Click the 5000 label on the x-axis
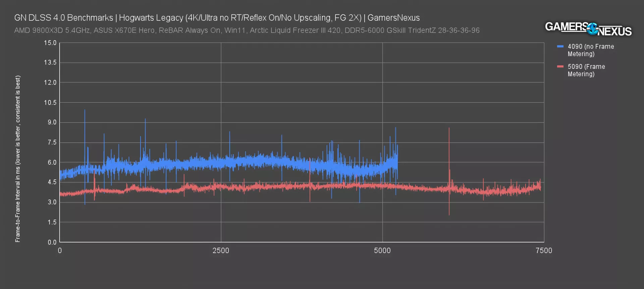Image resolution: width=644 pixels, height=289 pixels. click(382, 251)
